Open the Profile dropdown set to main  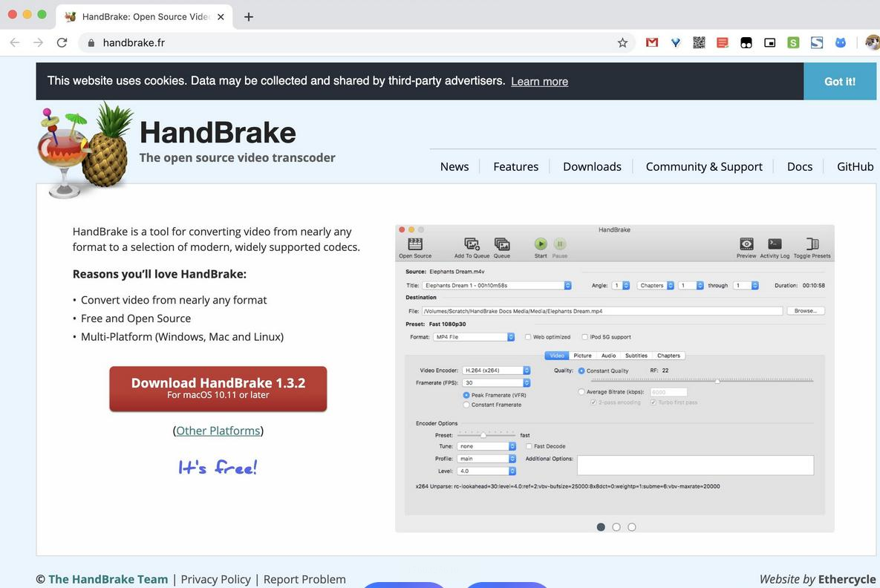[x=486, y=458]
